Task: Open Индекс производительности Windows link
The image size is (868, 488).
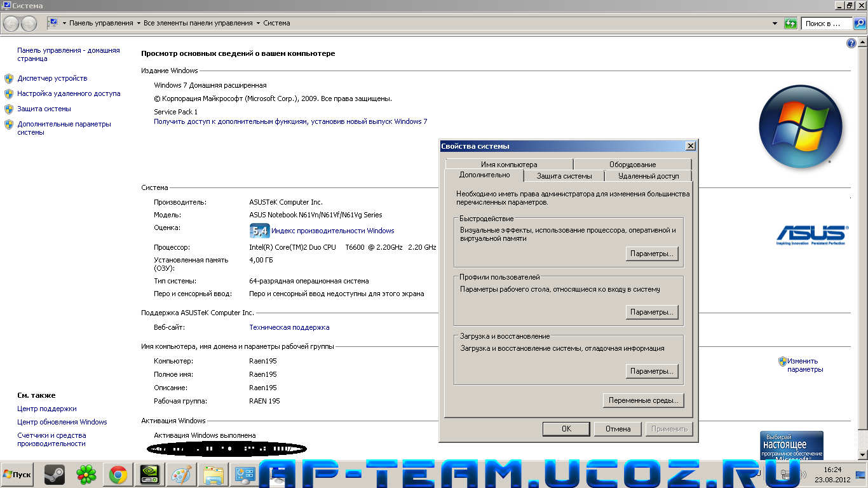Action: pyautogui.click(x=332, y=231)
